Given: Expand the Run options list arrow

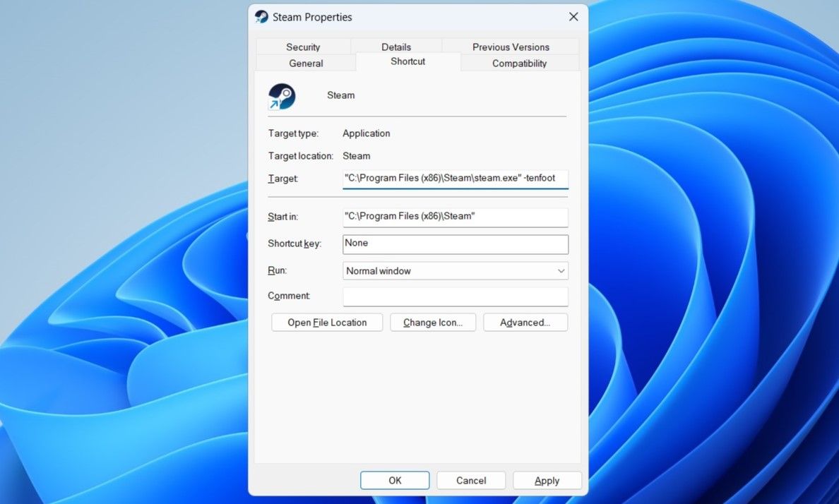Looking at the screenshot, I should click(561, 270).
